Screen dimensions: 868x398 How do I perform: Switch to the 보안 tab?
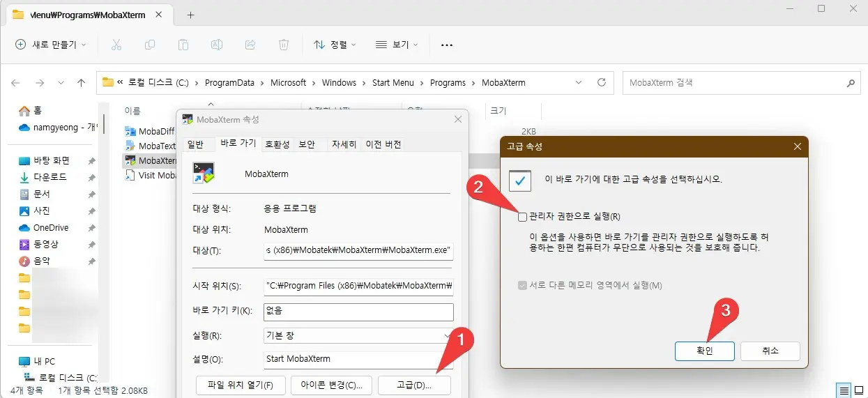pyautogui.click(x=307, y=144)
